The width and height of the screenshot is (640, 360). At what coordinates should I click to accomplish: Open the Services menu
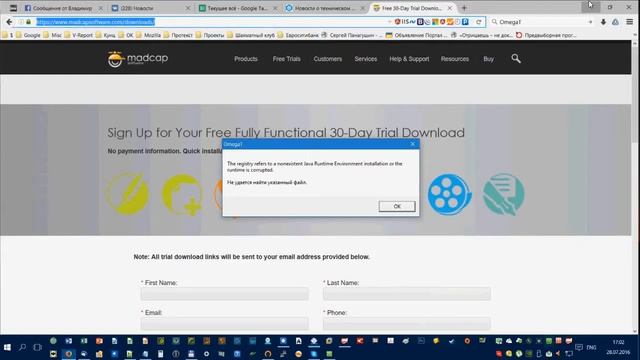366,59
